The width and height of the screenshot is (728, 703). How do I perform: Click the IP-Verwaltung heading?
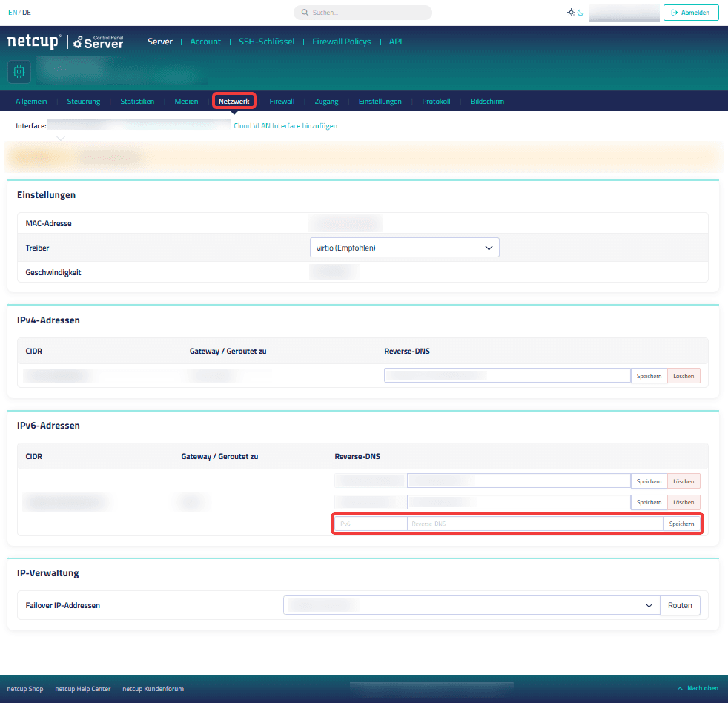pos(48,572)
